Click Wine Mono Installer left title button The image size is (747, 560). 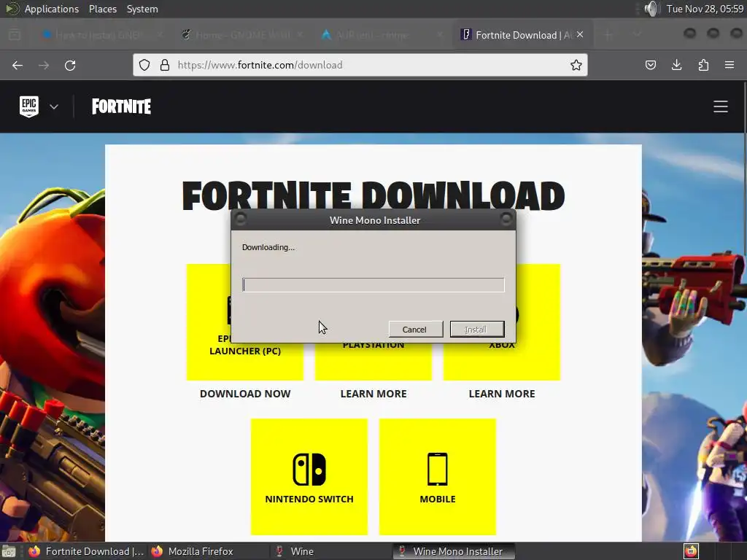240,219
